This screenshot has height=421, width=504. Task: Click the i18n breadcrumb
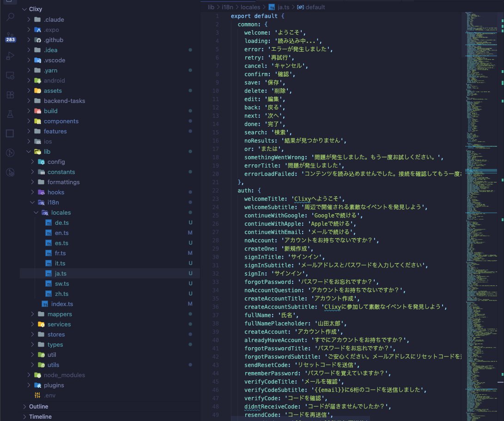pos(227,7)
